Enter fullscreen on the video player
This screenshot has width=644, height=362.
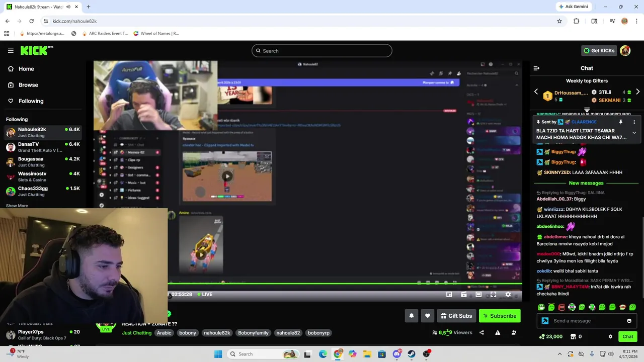click(x=493, y=295)
